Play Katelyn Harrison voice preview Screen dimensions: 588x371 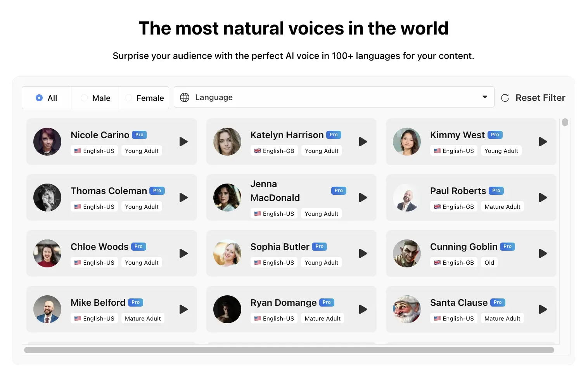pyautogui.click(x=363, y=142)
